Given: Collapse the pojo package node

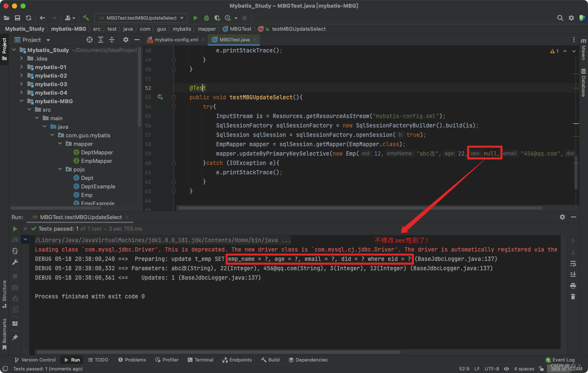Looking at the screenshot, I should click(x=60, y=169).
